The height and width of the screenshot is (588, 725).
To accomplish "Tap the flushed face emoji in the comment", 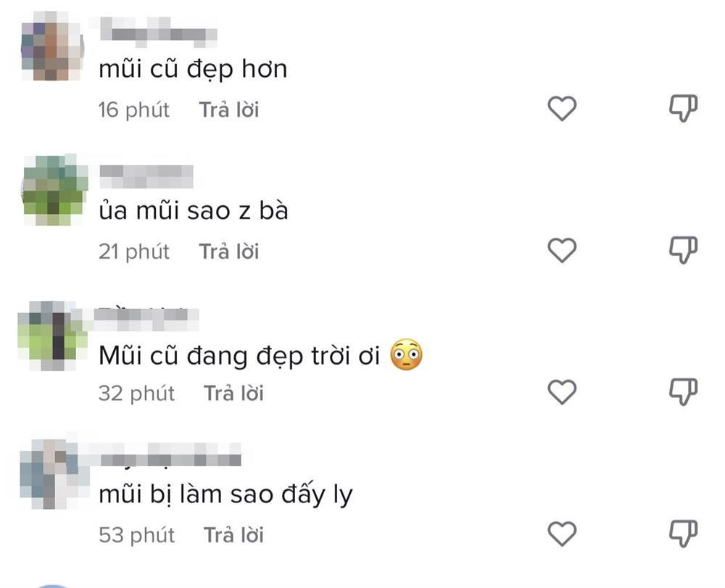I will pyautogui.click(x=407, y=355).
